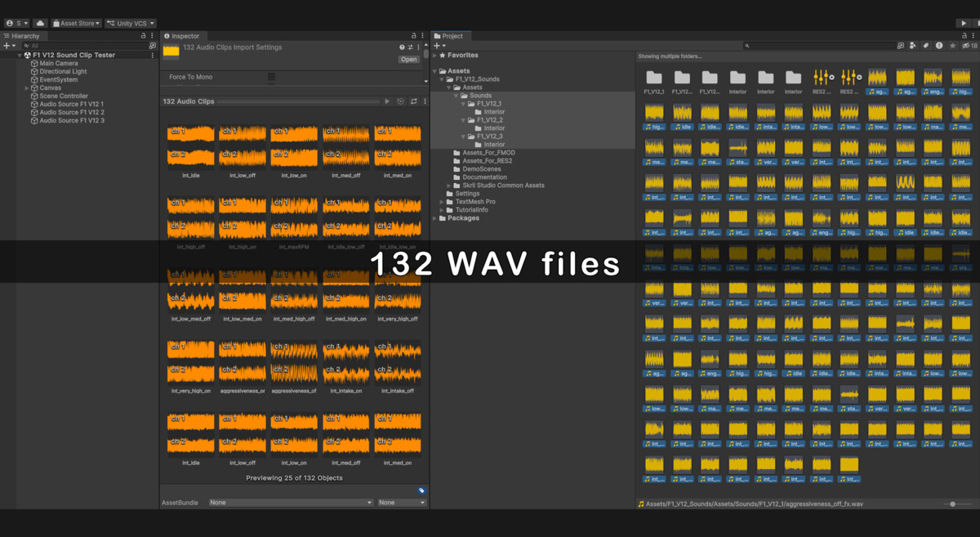Screen dimensions: 980x537
Task: Select Directional Light in Hierarchy
Action: (63, 71)
